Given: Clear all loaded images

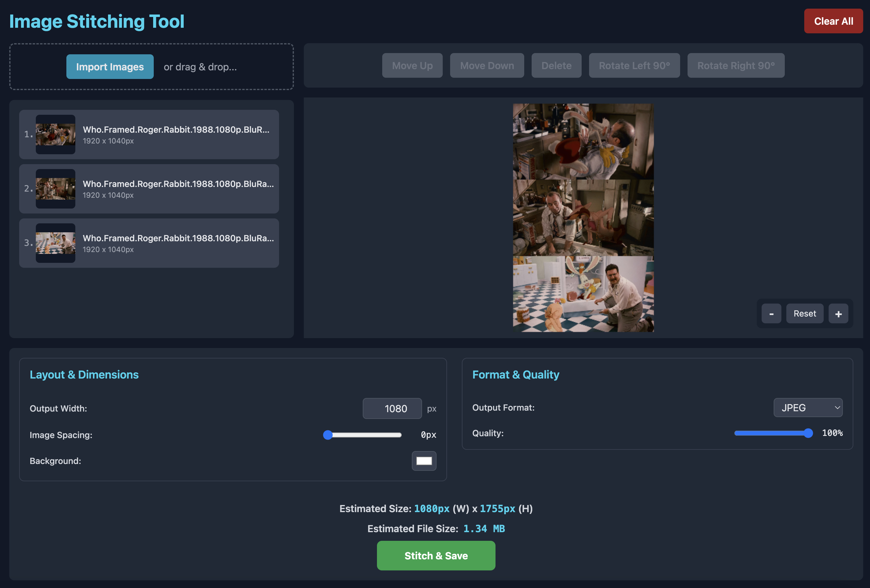Looking at the screenshot, I should tap(833, 21).
